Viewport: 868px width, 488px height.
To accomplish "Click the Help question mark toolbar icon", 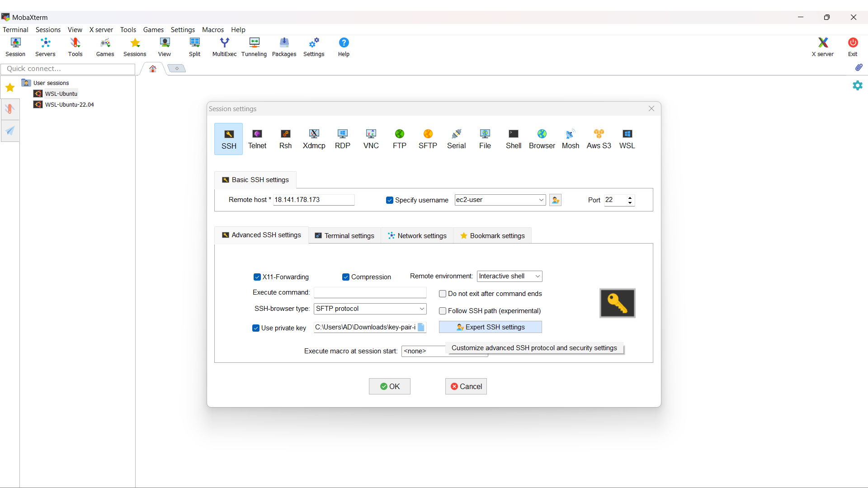I will coord(344,47).
